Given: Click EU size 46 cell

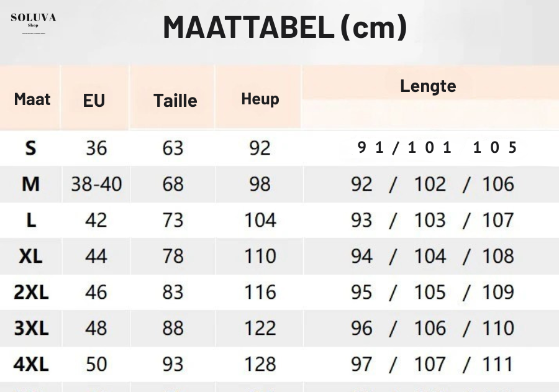Looking at the screenshot, I should 96,292.
